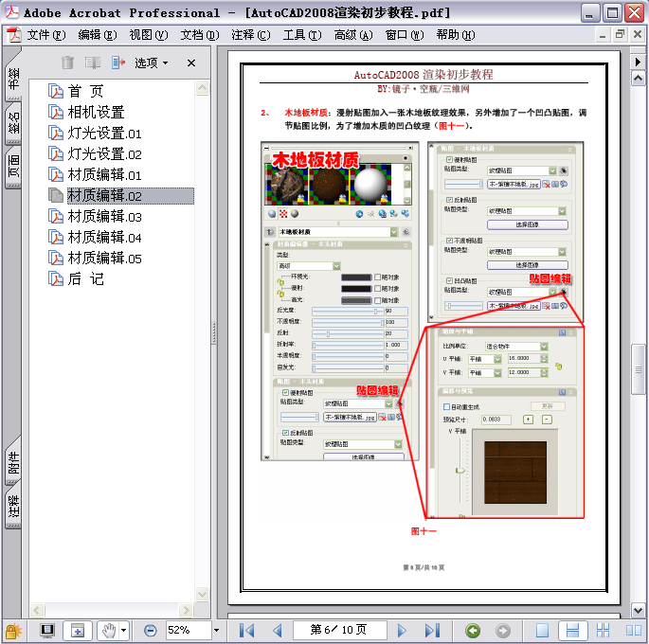
Task: Click the document vertical scrollbar thumb
Action: point(638,369)
